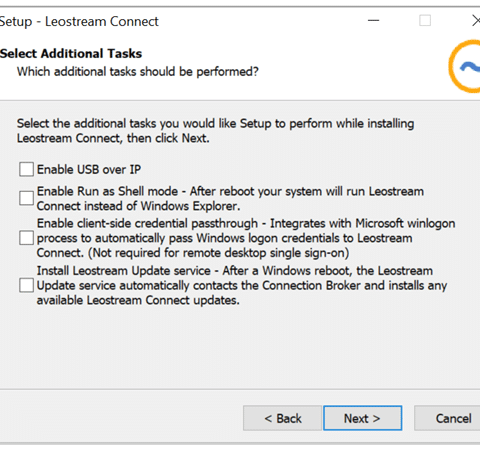The image size is (480, 449).
Task: Tick the Enable USB over IP checkbox
Action: click(x=26, y=169)
